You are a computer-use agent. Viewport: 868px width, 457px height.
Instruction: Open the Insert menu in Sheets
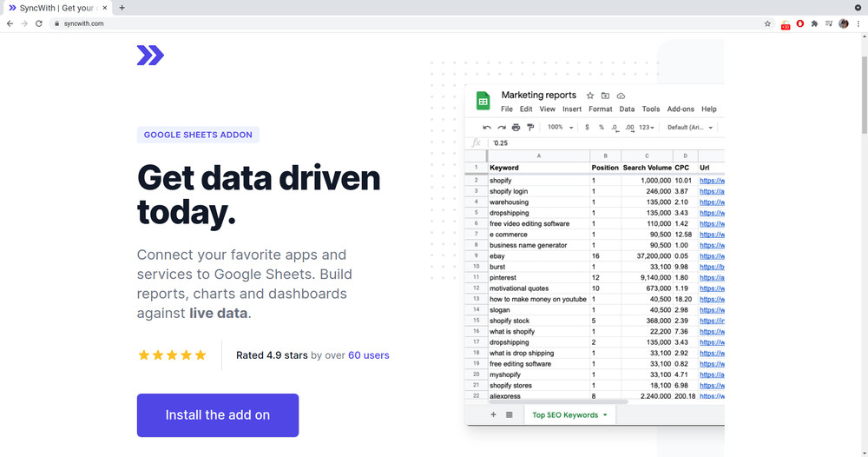572,109
